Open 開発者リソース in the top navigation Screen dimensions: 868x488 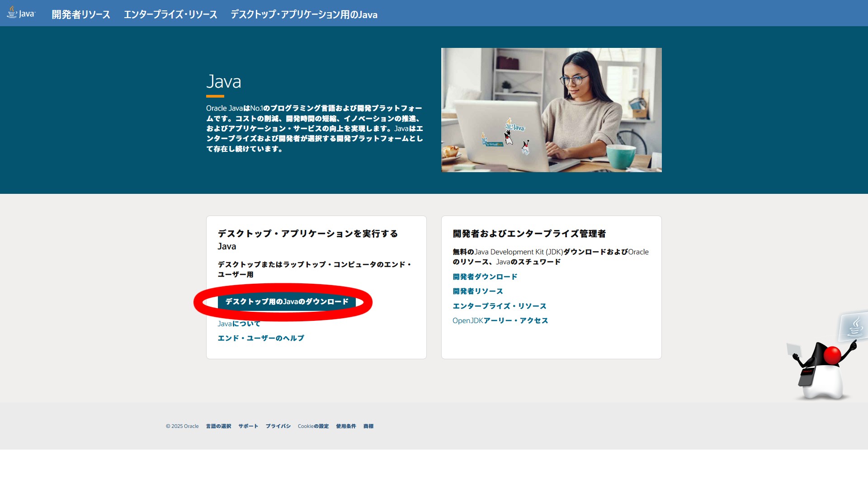(x=81, y=14)
